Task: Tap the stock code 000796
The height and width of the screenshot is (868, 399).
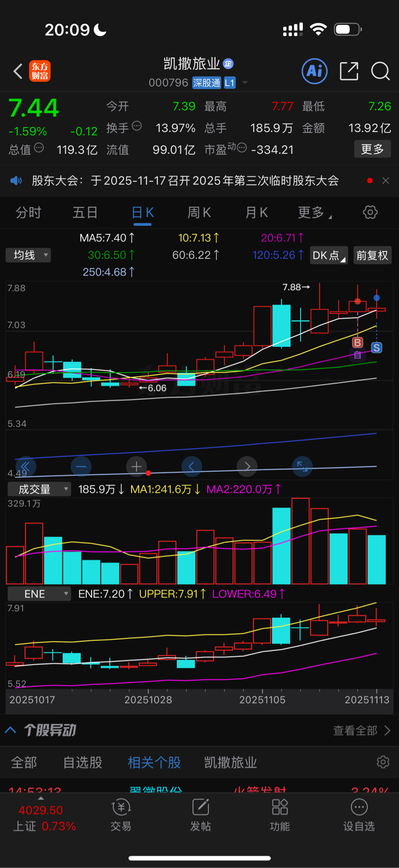Action: click(168, 83)
